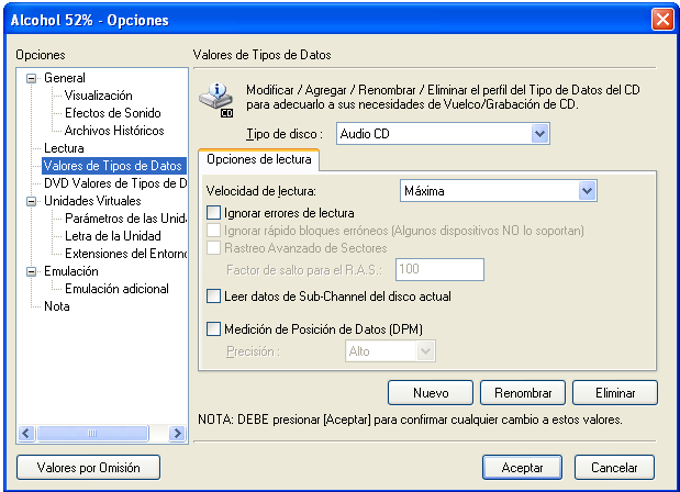Select the Emulación tree item label
Screen dimensions: 680x492
(x=71, y=271)
